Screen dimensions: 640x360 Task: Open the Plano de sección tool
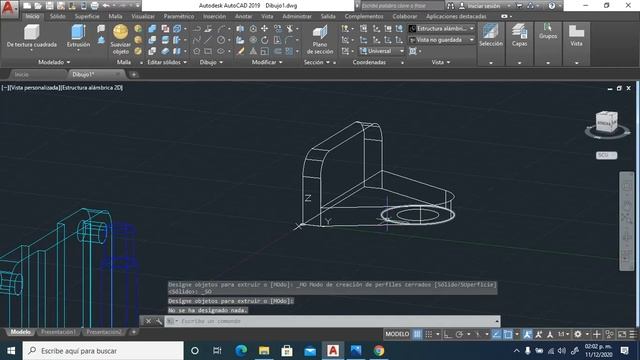(320, 40)
